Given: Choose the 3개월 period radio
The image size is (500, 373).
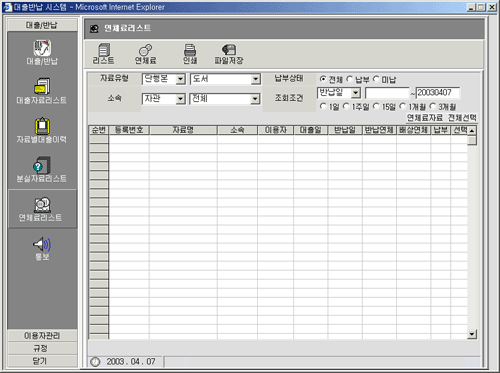Looking at the screenshot, I should tap(433, 106).
